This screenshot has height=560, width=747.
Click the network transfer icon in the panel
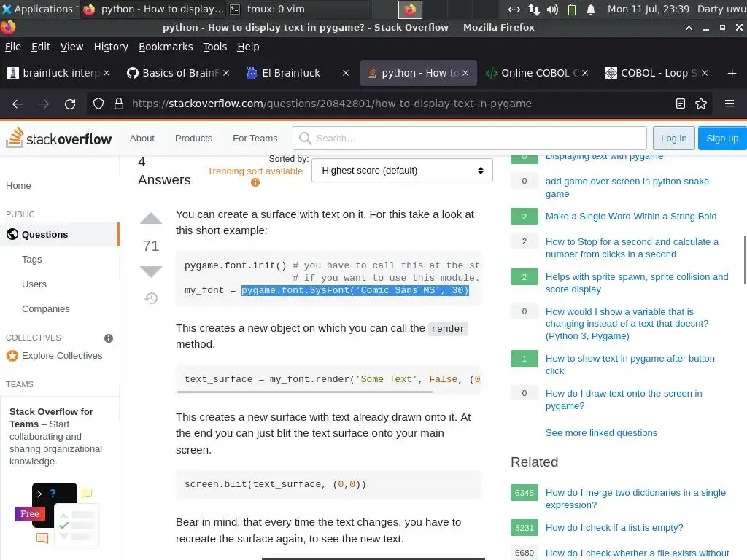pyautogui.click(x=533, y=9)
